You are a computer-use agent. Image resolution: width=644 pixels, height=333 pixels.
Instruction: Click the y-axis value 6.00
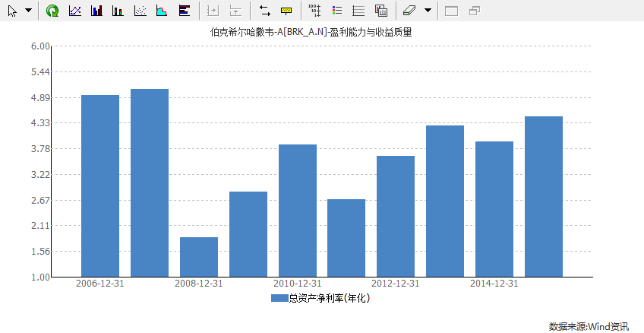coord(40,46)
